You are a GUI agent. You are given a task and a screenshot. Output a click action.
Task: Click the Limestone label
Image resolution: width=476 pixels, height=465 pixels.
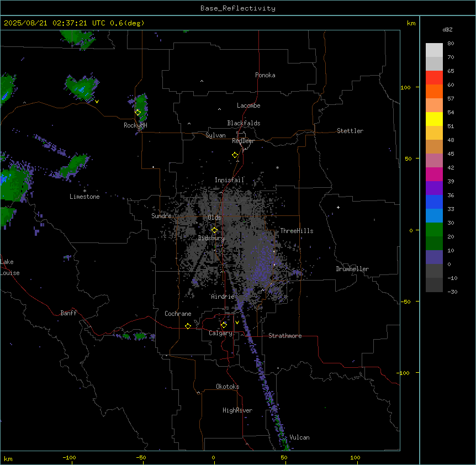tap(84, 197)
